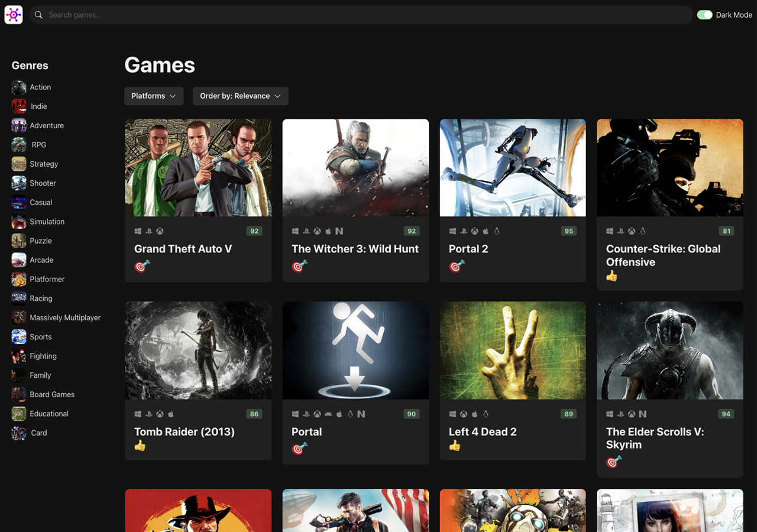Screen dimensions: 757x532
Task: Toggle the Dark Mode switch
Action: click(x=705, y=14)
